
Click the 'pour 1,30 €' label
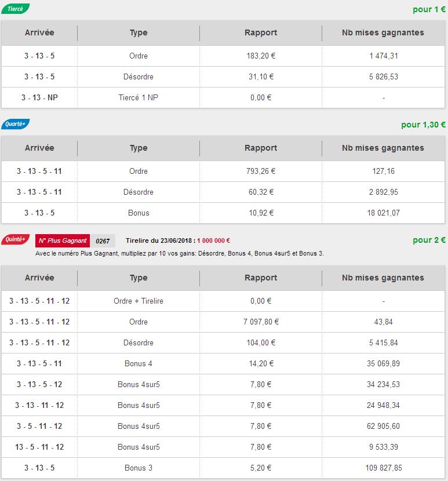423,125
